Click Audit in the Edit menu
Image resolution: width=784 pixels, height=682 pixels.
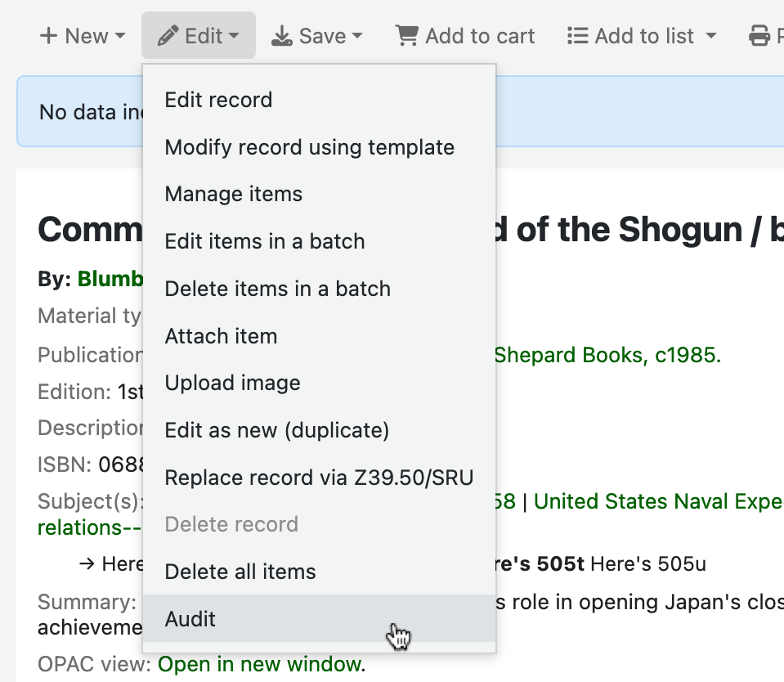tap(190, 619)
